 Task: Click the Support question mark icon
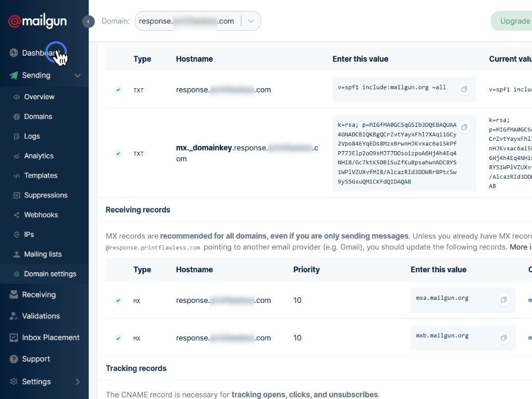14,359
